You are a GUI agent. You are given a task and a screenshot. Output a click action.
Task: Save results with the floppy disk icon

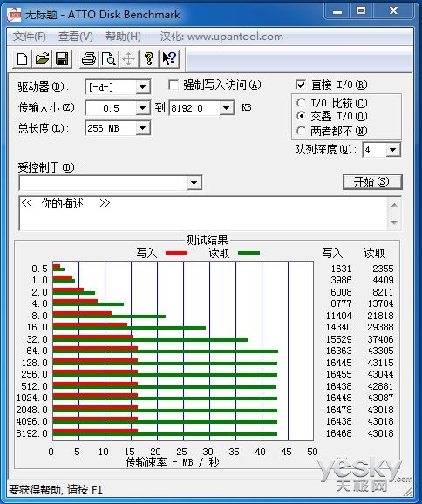[62, 58]
